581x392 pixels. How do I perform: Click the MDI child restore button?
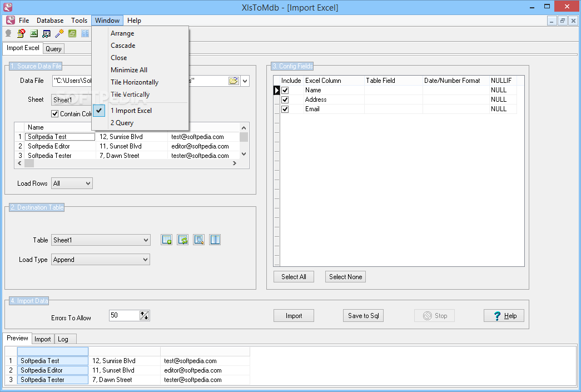[x=563, y=21]
